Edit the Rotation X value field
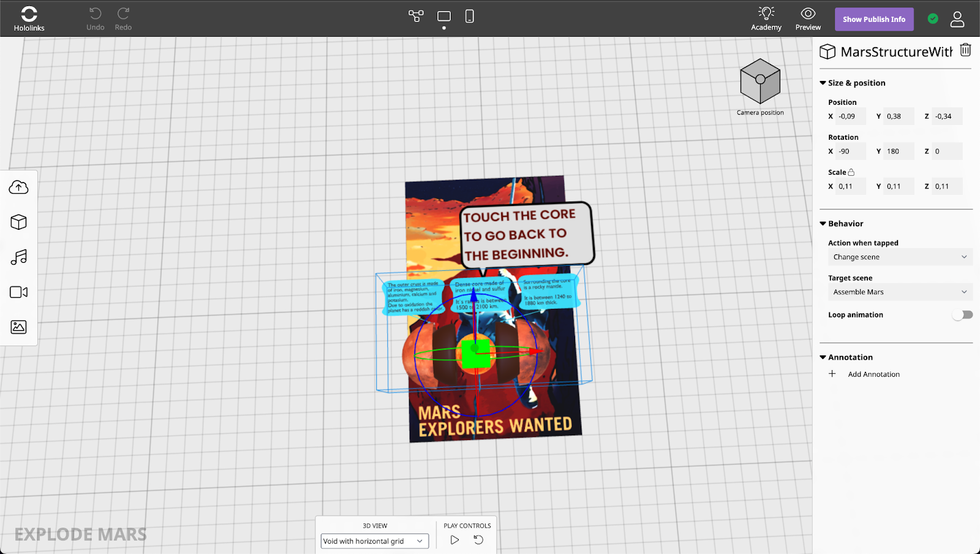980x554 pixels. click(851, 151)
